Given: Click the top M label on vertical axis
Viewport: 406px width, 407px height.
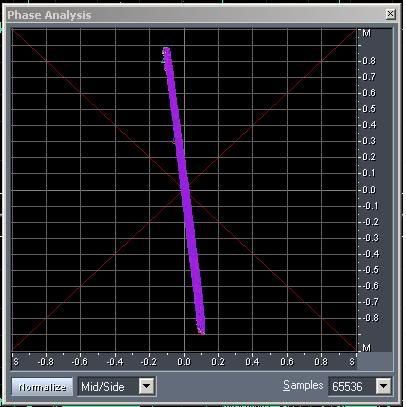Looking at the screenshot, I should 366,33.
